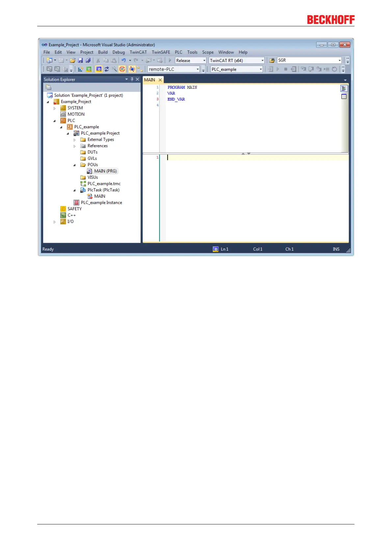This screenshot has height=554, width=392.
Task: Open the File menu
Action: point(47,52)
